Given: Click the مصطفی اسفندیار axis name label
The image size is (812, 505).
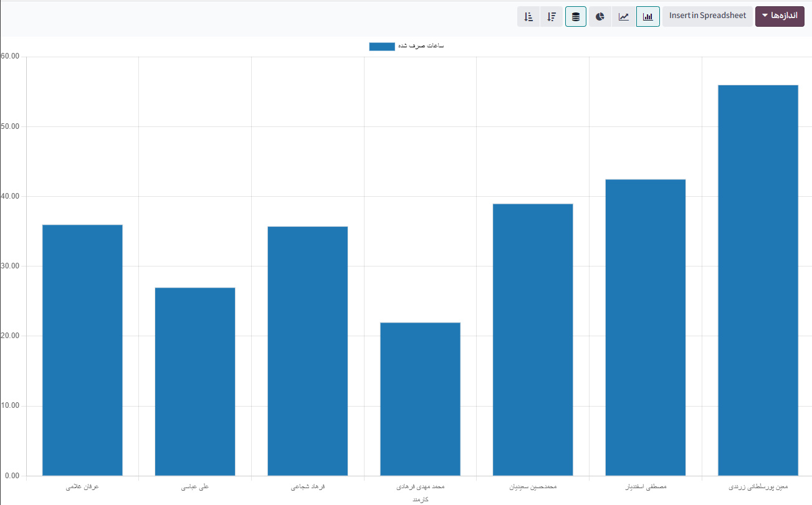Looking at the screenshot, I should (x=646, y=486).
